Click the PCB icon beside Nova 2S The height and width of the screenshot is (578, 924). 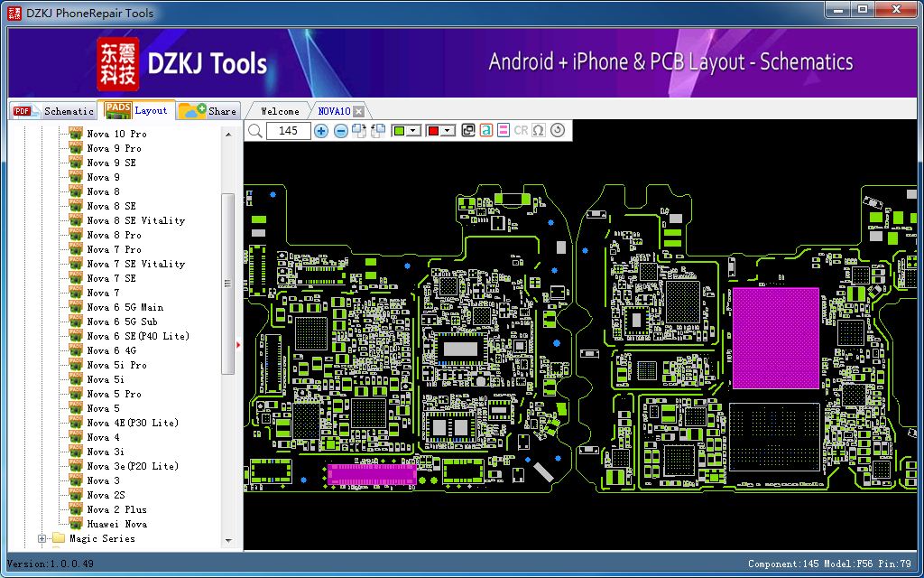[x=76, y=495]
